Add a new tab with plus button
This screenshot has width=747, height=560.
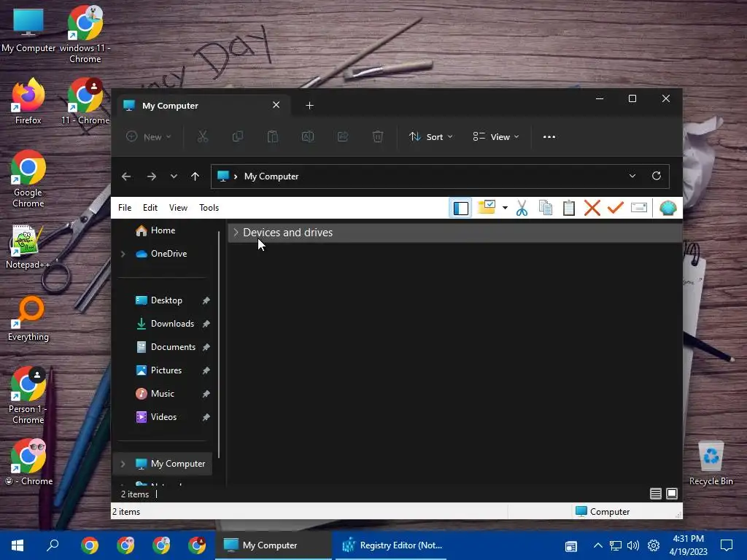[309, 105]
